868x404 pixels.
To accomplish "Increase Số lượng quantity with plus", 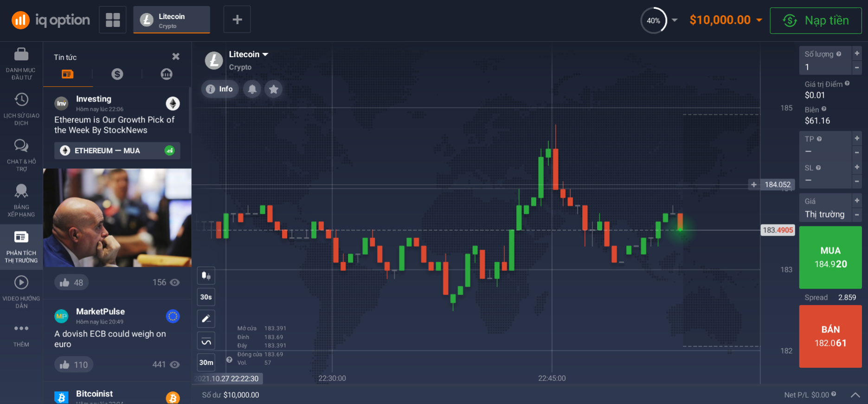I will click(x=857, y=53).
